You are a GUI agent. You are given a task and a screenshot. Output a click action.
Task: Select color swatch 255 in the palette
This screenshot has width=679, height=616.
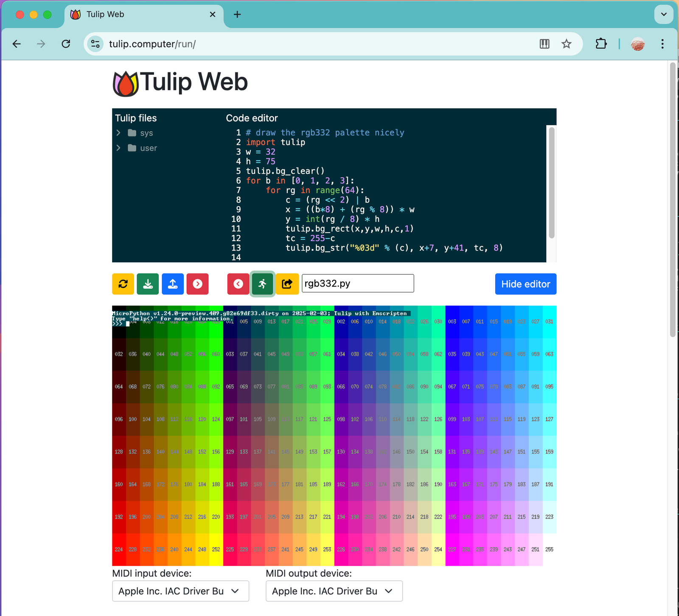pyautogui.click(x=549, y=549)
